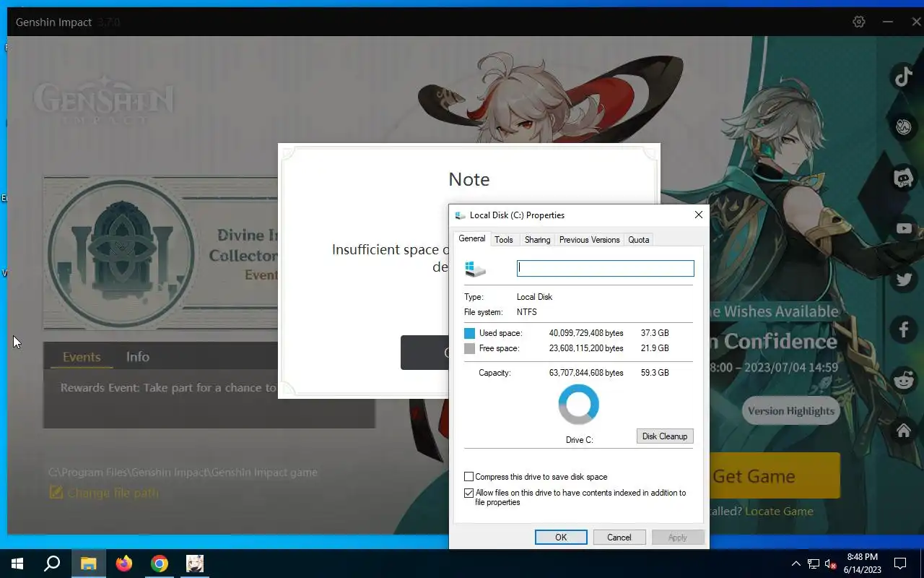Viewport: 924px width, 578px height.
Task: Click the Locate Game link
Action: [779, 511]
